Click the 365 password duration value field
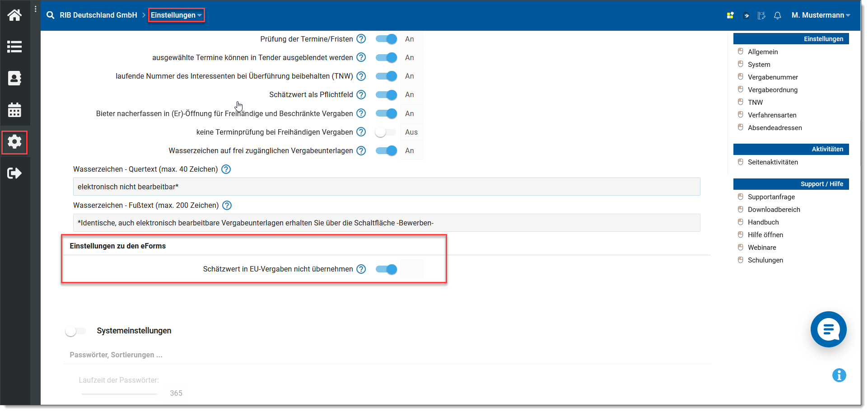868x412 pixels. 176,393
